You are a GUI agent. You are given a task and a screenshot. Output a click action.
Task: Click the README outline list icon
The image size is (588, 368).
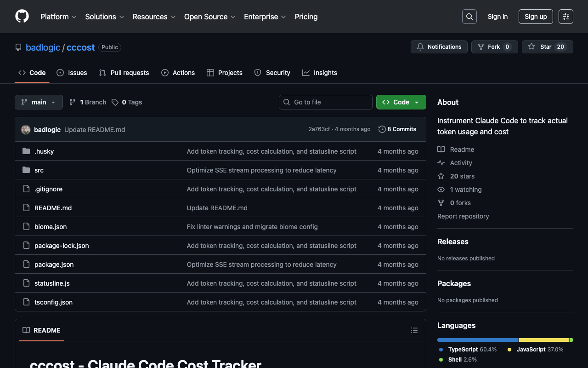(414, 330)
